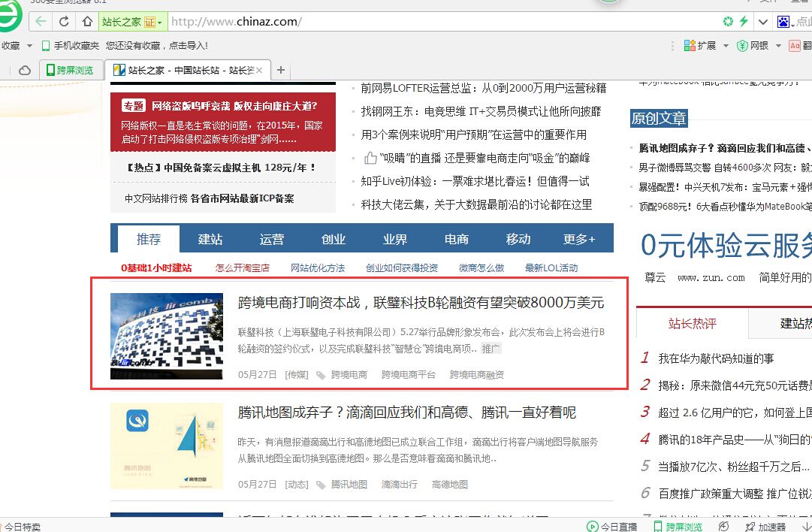
Task: Expand the 收藏 favorites dropdown arrow
Action: [29, 46]
